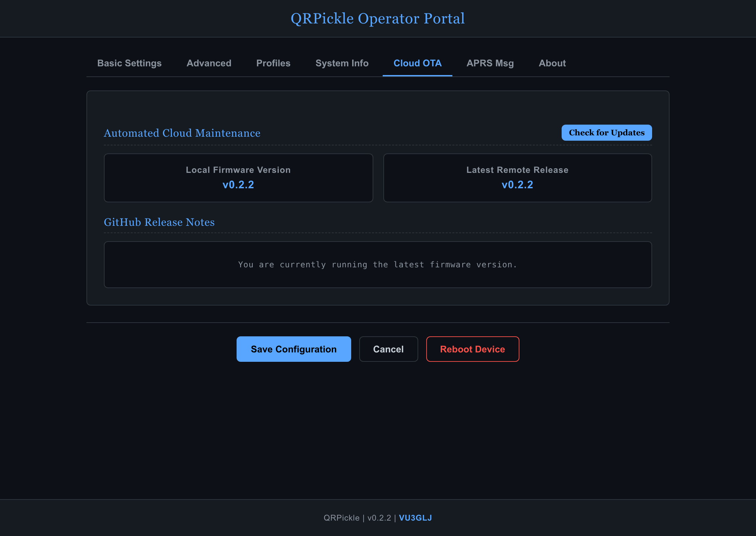756x536 pixels.
Task: Click the Automated Cloud Maintenance heading
Action: click(x=182, y=133)
